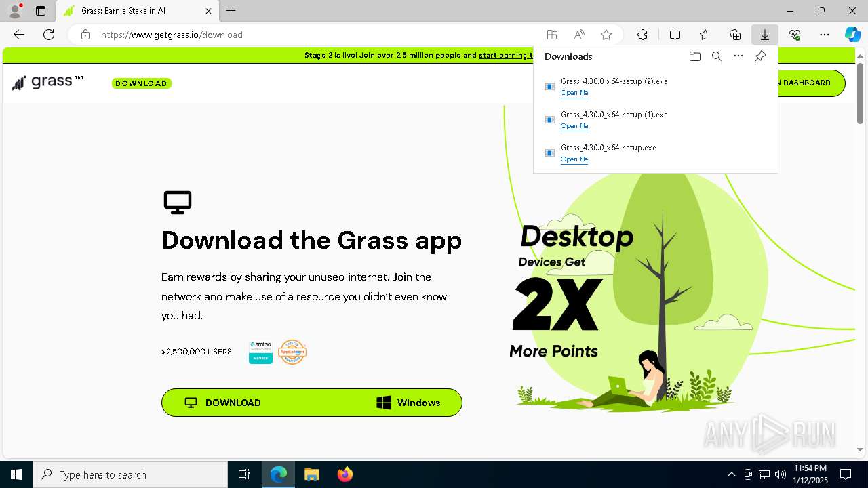Click the Grass_4.30.0_x64-setup (1).exe filename
The width and height of the screenshot is (868, 488).
point(614,115)
